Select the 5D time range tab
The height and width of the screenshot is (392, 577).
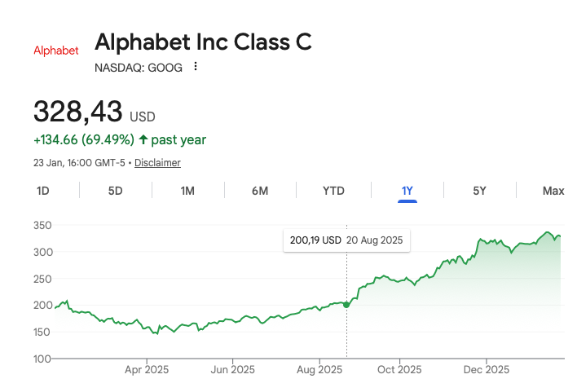[116, 191]
